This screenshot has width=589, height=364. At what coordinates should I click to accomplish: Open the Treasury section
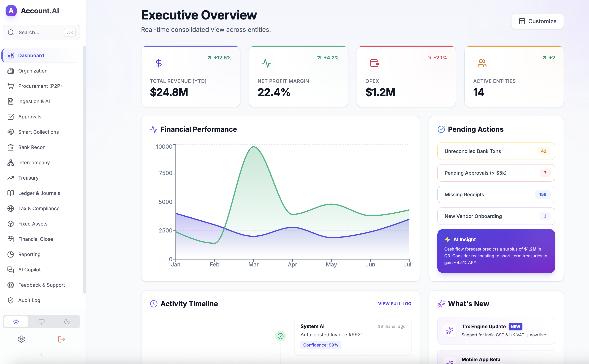28,178
